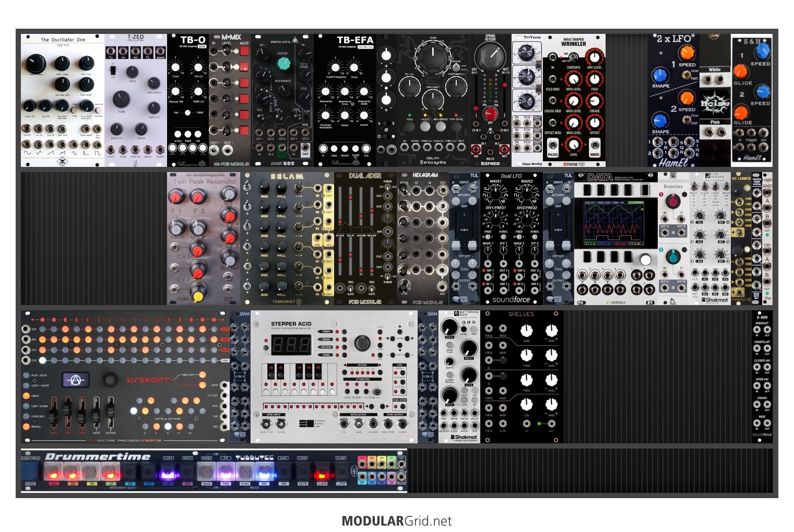Click the HIGH band knob on Shelves
The width and height of the screenshot is (794, 532).
527,330
